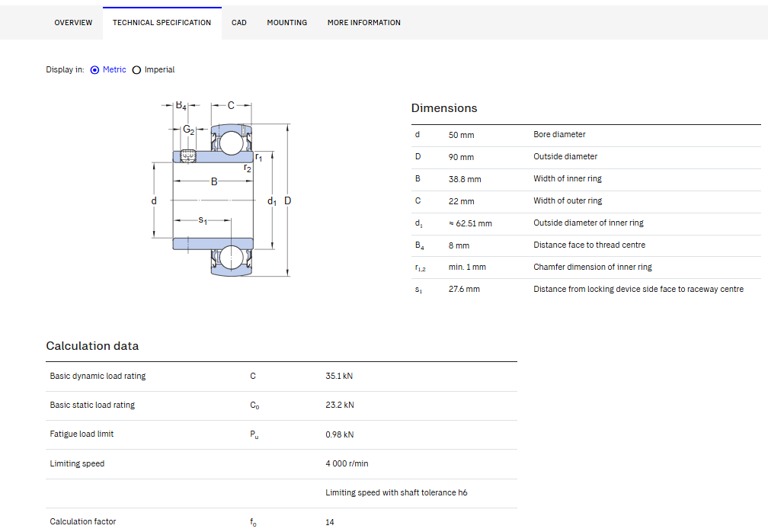Select the Technical Specification tab
768x532 pixels.
tap(162, 23)
